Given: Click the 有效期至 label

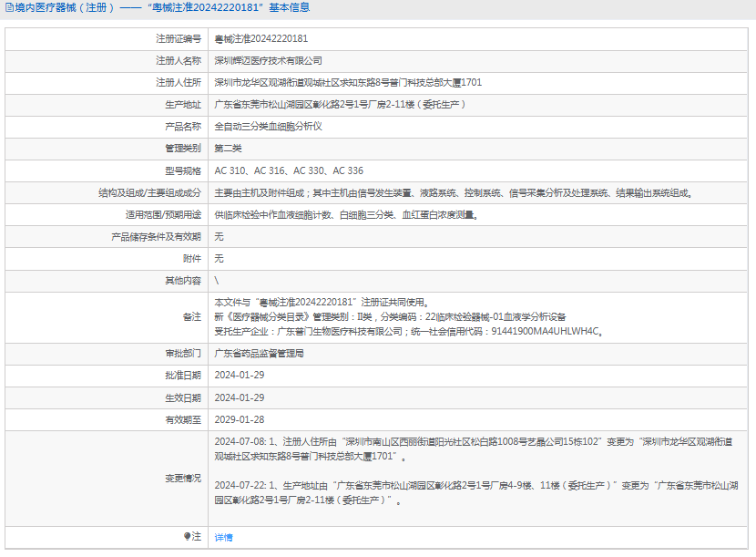Looking at the screenshot, I should [183, 420].
